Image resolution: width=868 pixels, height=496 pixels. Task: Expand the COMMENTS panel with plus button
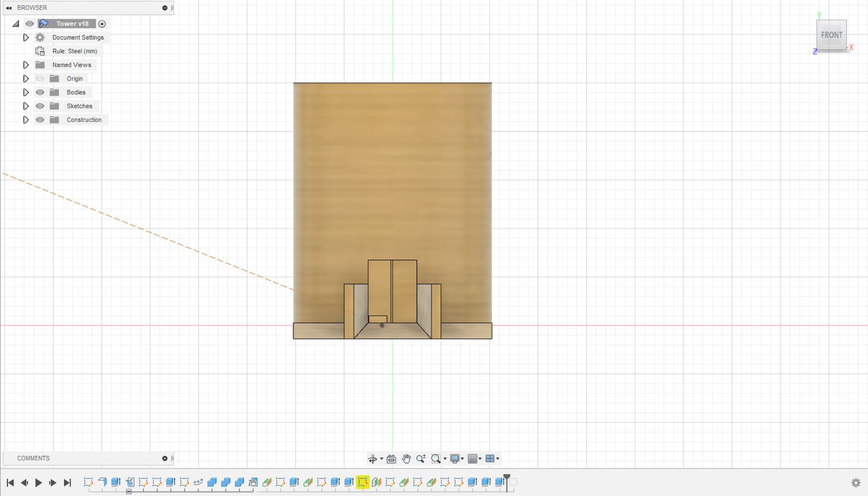point(165,458)
